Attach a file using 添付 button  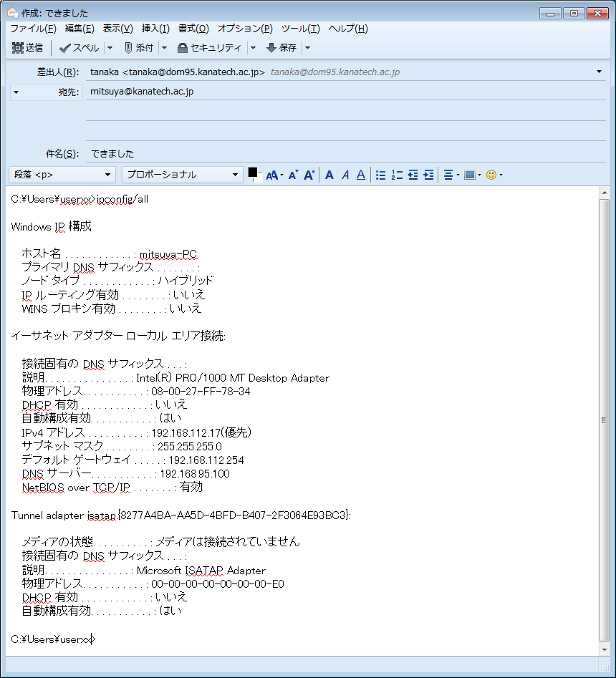click(139, 47)
